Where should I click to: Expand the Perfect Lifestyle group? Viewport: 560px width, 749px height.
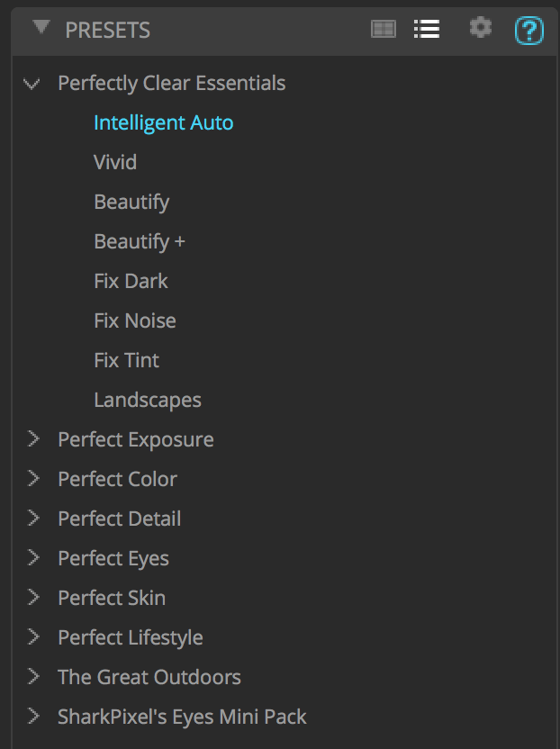pyautogui.click(x=33, y=637)
